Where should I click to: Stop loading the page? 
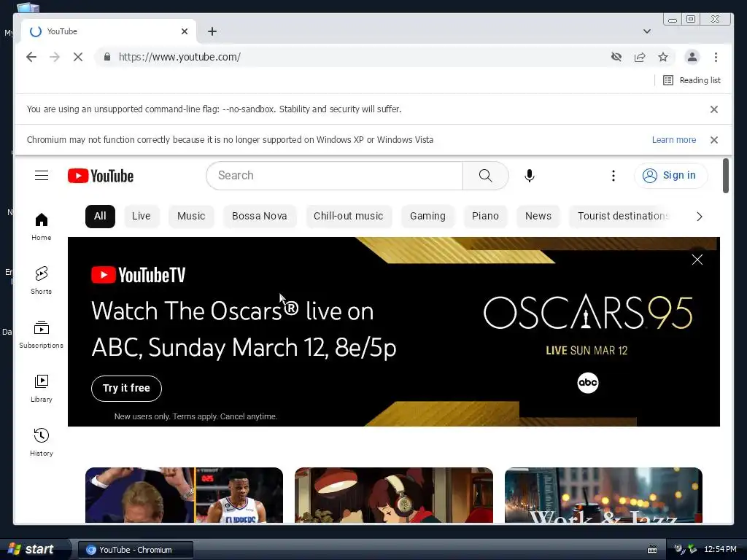click(78, 57)
